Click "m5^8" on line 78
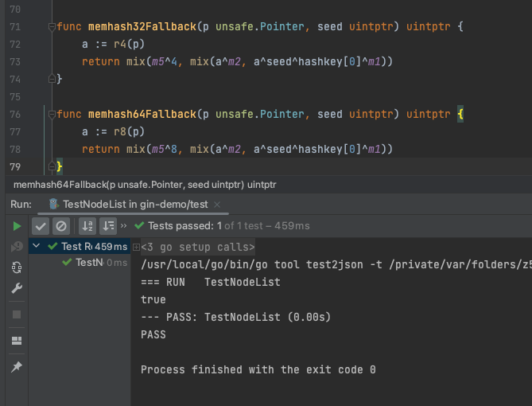The width and height of the screenshot is (532, 406). [165, 150]
